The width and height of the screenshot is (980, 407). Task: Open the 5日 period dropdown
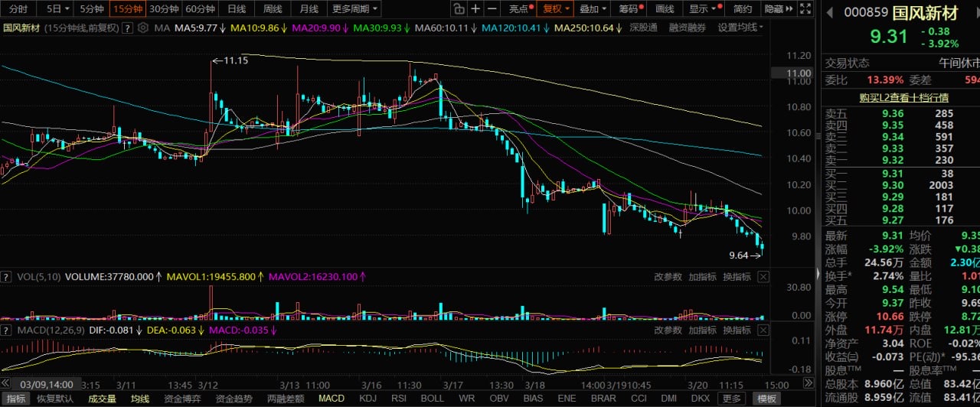57,9
